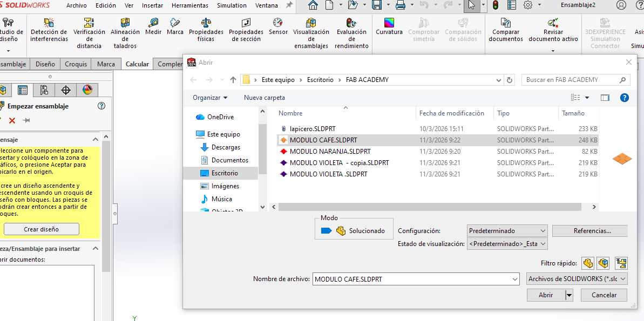Click Buscar en FAB ACADEMY search field

coord(575,80)
